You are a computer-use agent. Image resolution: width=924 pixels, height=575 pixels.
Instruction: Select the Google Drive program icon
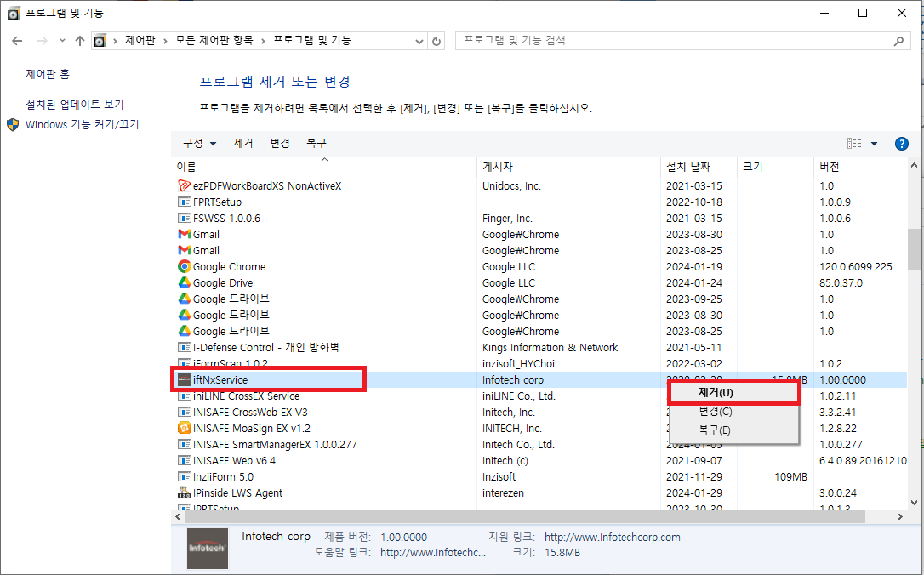point(183,282)
